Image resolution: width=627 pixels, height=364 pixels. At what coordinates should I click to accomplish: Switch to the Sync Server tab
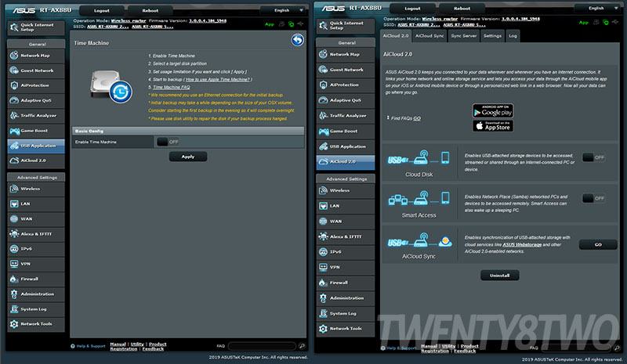463,36
